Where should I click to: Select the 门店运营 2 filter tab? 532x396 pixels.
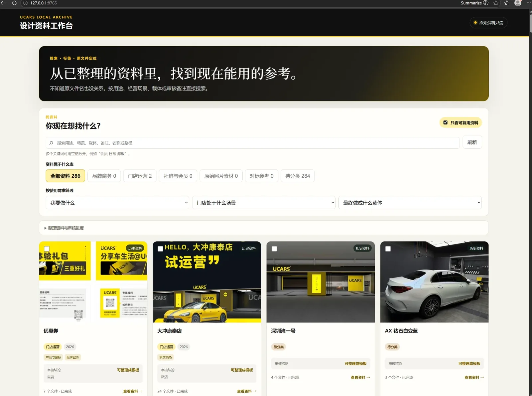click(x=140, y=176)
